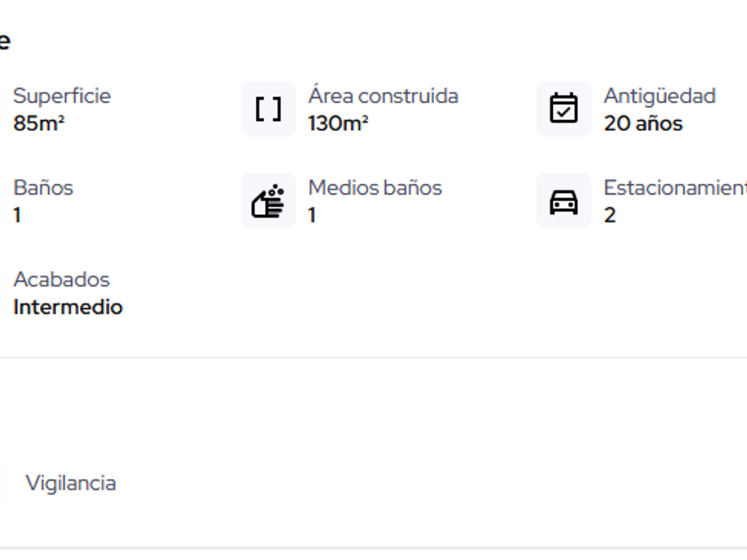Click the hand-washing icon for Medios baños
Viewport: 747px width, 560px height.
pos(268,201)
